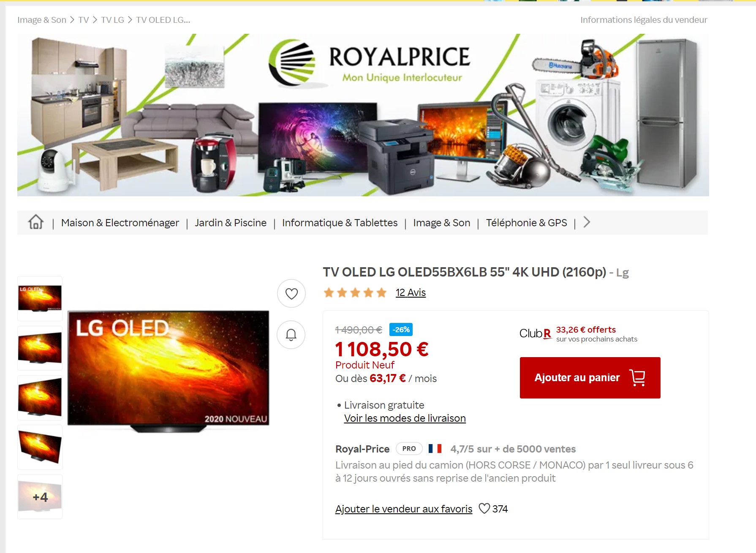Click the RoyalPrice banner logo
This screenshot has height=553, width=756.
click(x=369, y=62)
